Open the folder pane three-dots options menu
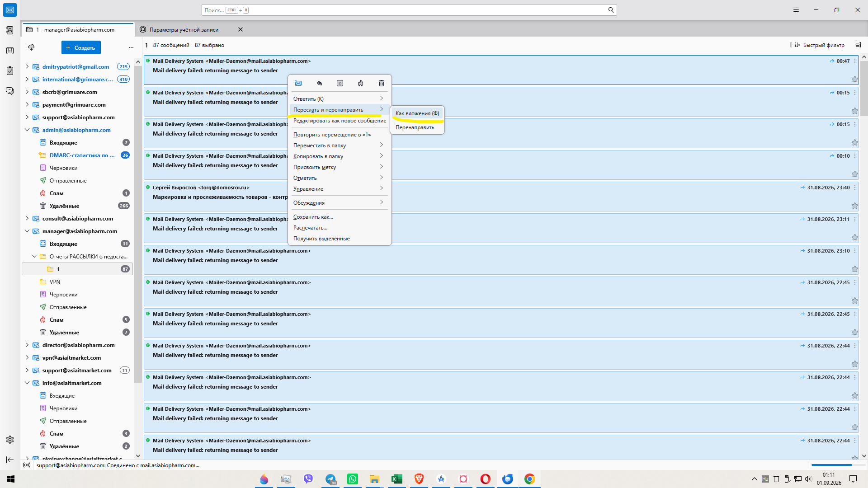Image resolution: width=868 pixels, height=488 pixels. 131,47
